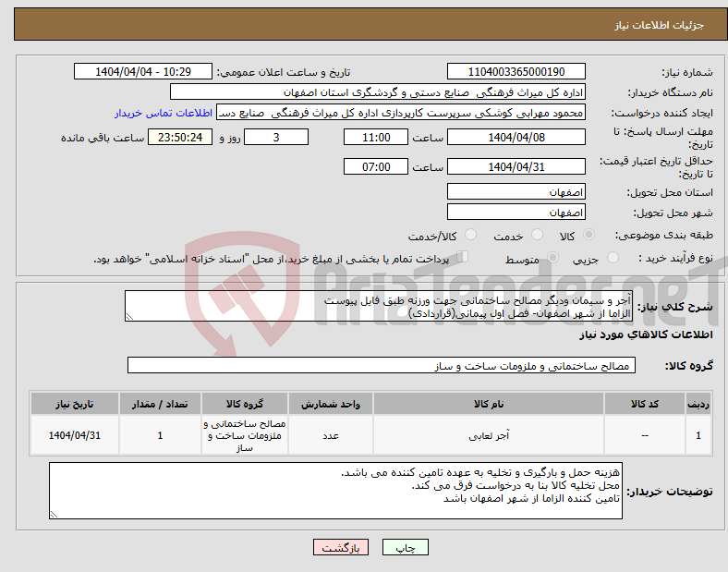Screen dimensions: 728x572
Task: Click the resize grip of شرح کلی نیاز textarea
Action: click(x=129, y=317)
